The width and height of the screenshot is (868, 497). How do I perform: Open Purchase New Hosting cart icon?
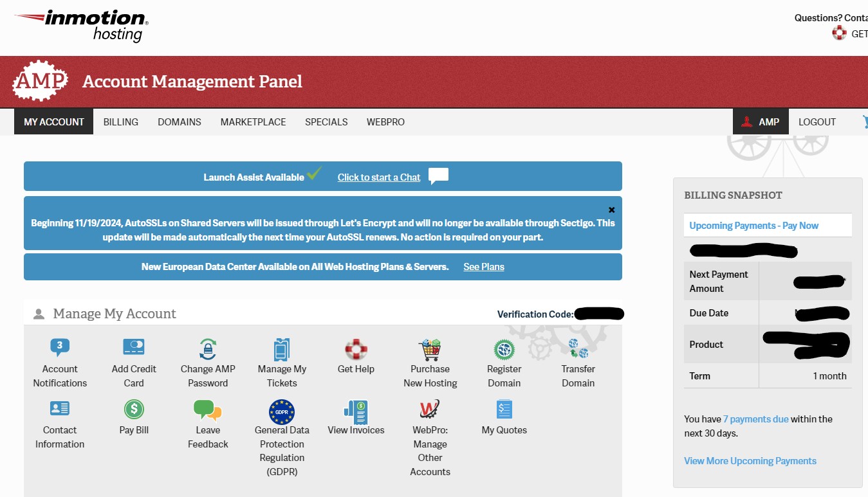point(430,350)
